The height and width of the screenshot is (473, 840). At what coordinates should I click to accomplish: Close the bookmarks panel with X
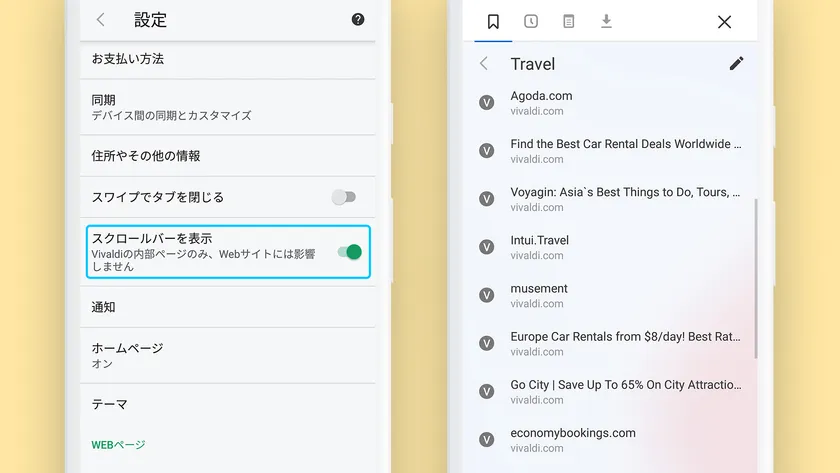[724, 22]
